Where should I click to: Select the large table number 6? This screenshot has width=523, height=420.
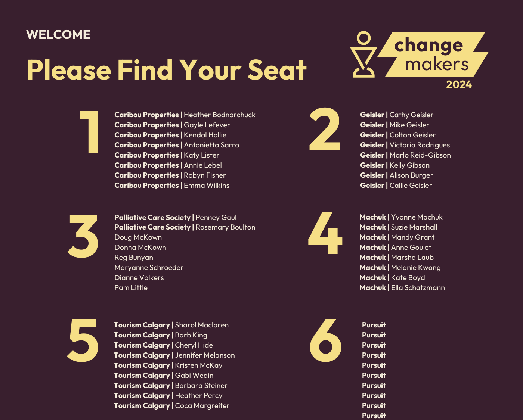[325, 340]
